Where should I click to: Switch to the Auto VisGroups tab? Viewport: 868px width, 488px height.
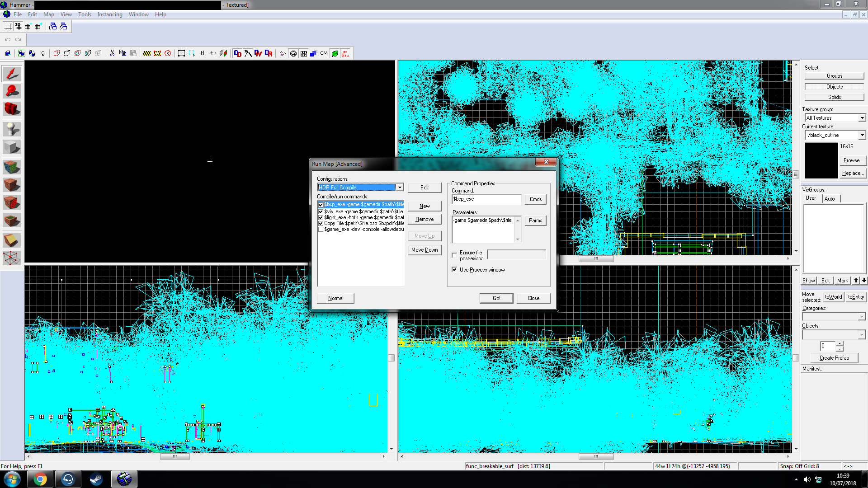[x=830, y=199]
